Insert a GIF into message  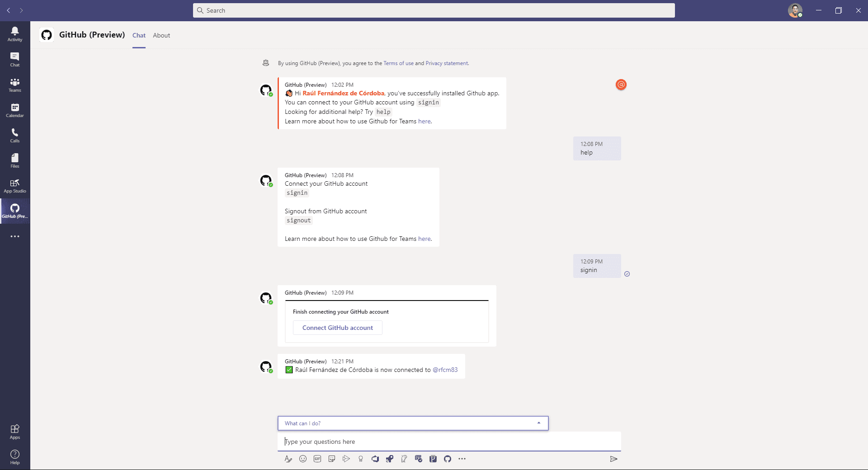317,459
